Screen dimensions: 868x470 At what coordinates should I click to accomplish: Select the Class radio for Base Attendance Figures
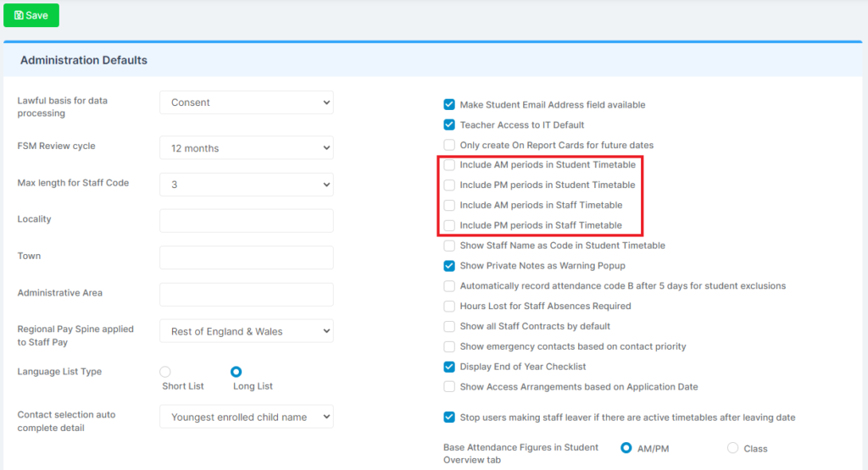pyautogui.click(x=732, y=448)
